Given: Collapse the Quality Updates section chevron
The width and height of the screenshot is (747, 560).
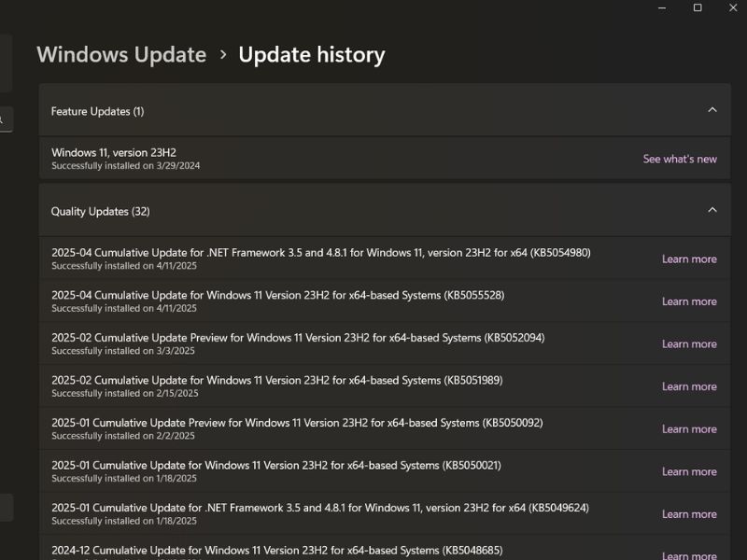Looking at the screenshot, I should pyautogui.click(x=712, y=210).
